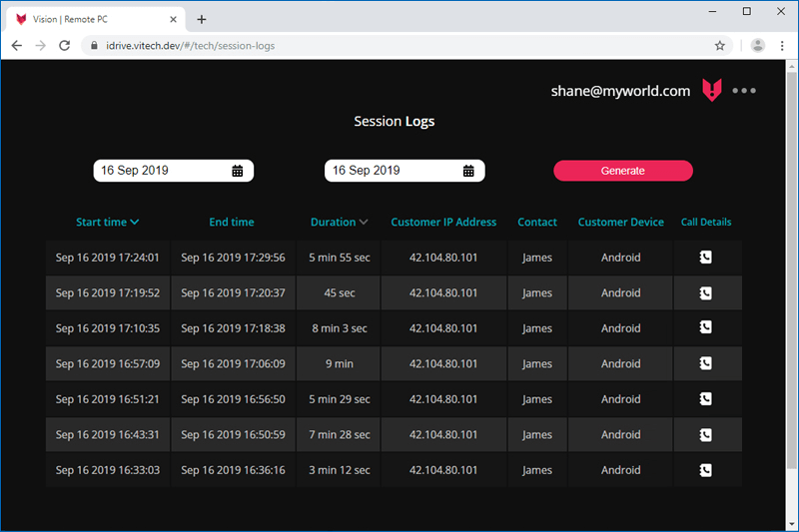The height and width of the screenshot is (532, 799).
Task: Click the Vision fox logo icon
Action: [x=711, y=91]
